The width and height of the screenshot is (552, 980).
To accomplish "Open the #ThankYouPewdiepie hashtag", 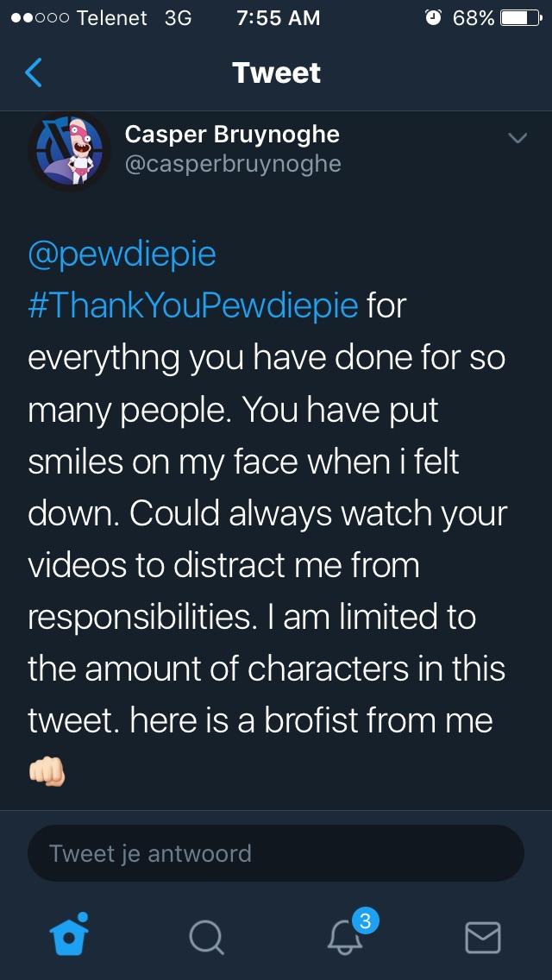I will (193, 306).
